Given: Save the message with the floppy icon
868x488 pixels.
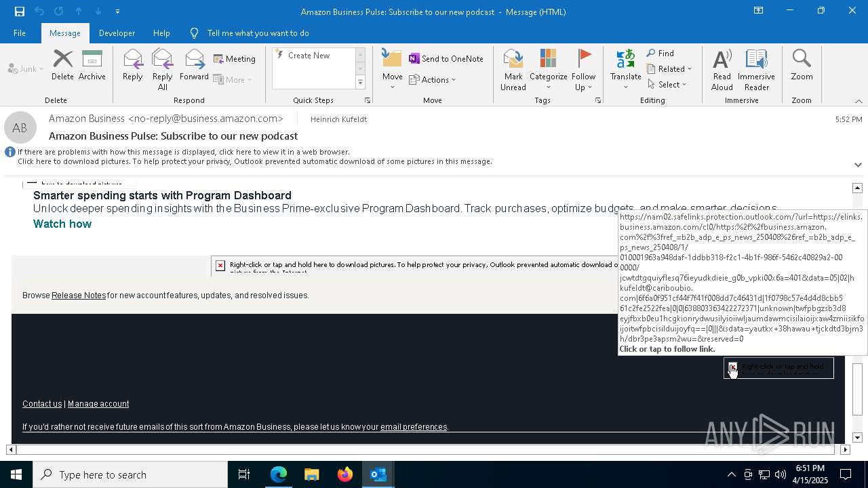Looking at the screenshot, I should (20, 12).
